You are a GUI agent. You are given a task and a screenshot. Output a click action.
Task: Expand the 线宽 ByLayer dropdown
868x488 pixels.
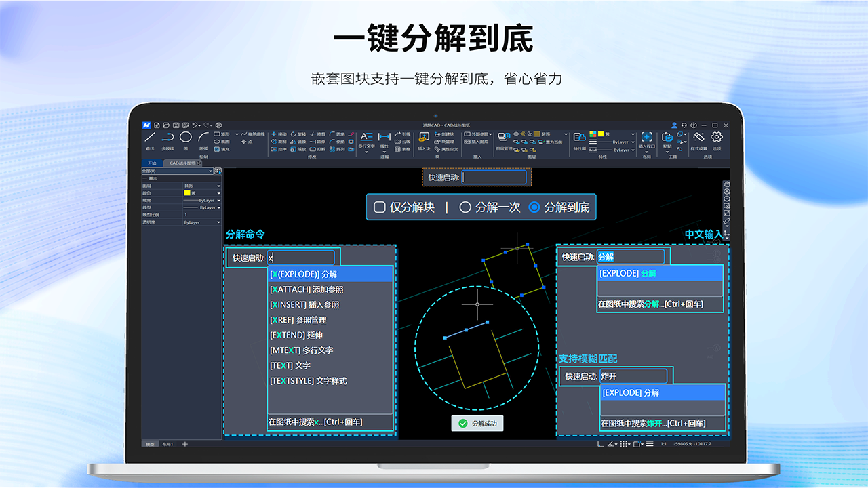click(x=218, y=201)
